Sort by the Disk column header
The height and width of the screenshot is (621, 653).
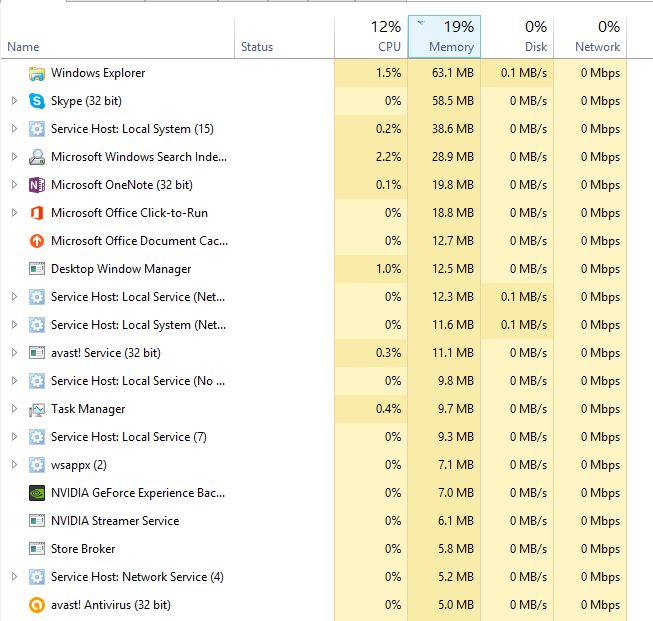(x=517, y=37)
